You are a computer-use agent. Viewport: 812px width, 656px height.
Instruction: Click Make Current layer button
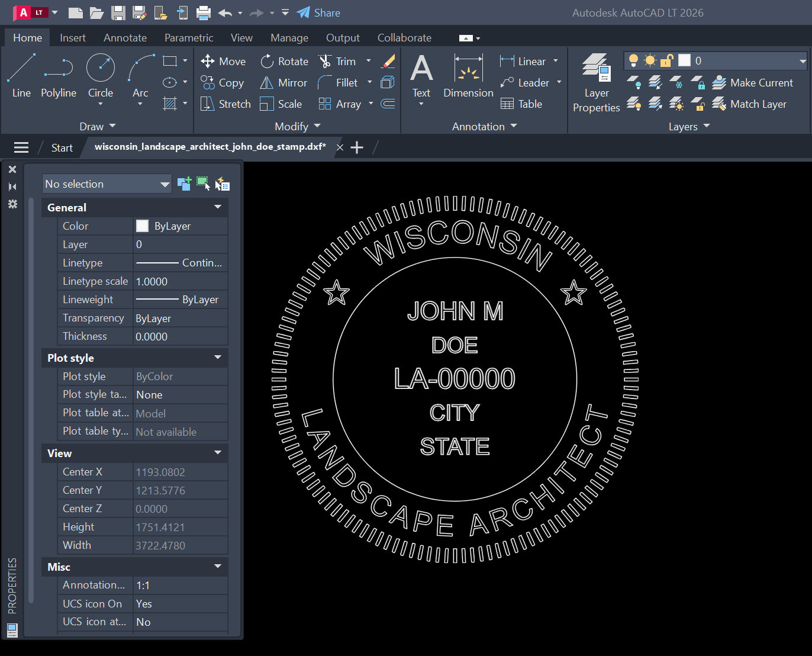[x=752, y=82]
